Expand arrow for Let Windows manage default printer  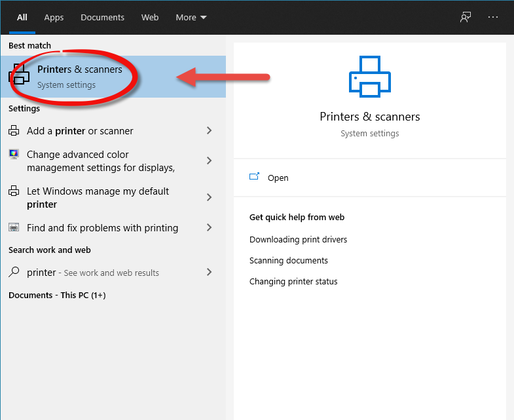[x=209, y=197]
